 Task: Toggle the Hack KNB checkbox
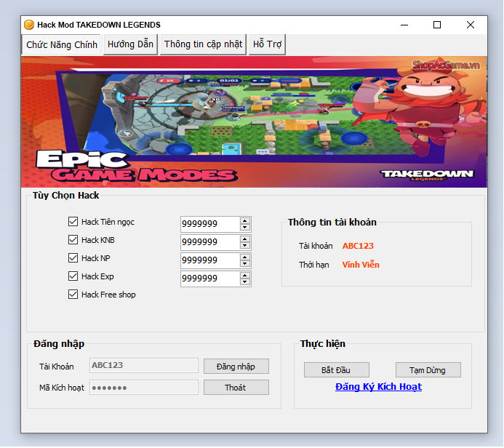(x=73, y=240)
